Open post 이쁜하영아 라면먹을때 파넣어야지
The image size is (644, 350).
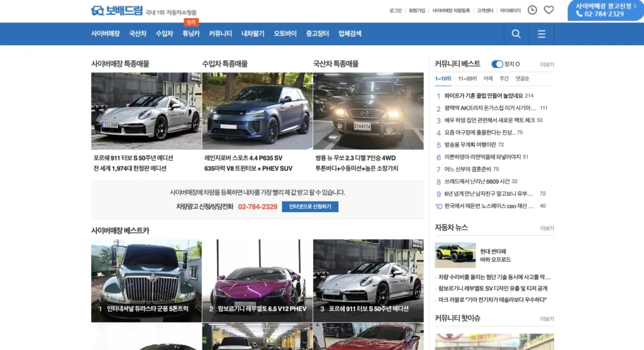(482, 157)
